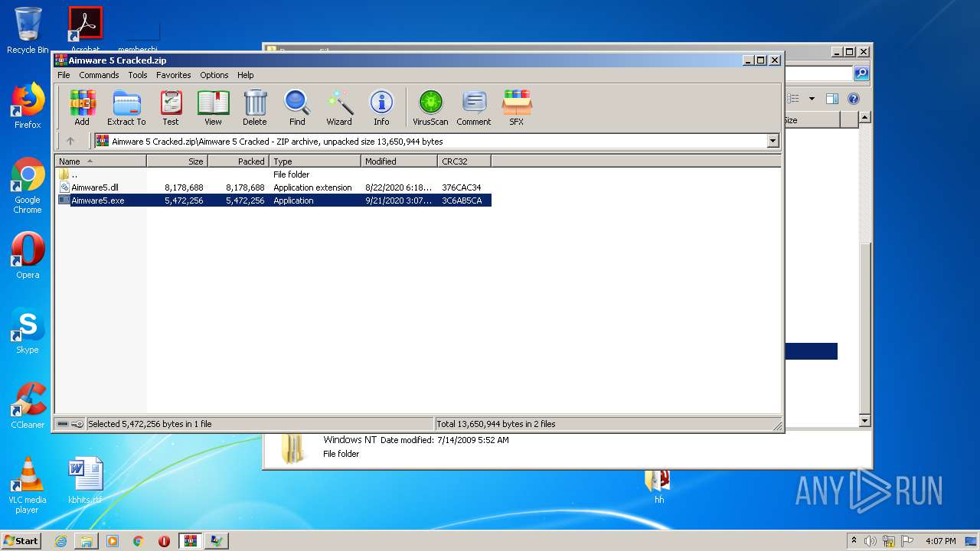Open the Help menu

tap(245, 75)
